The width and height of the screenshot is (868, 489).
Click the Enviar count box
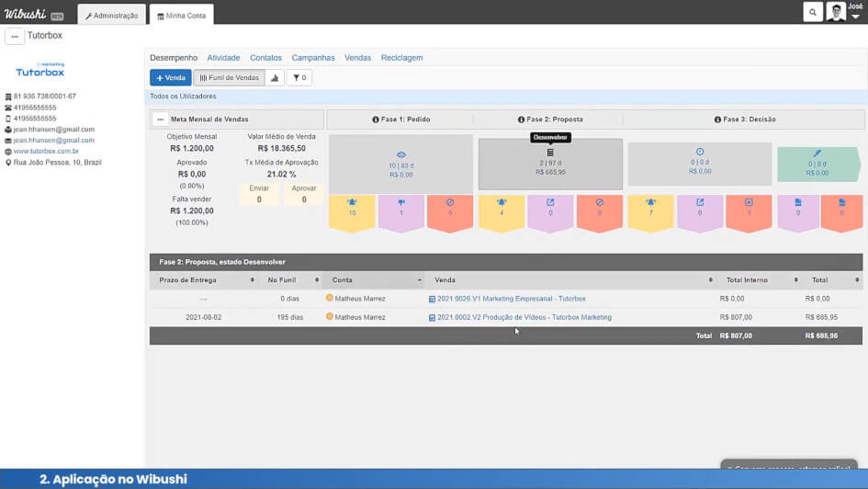[259, 194]
